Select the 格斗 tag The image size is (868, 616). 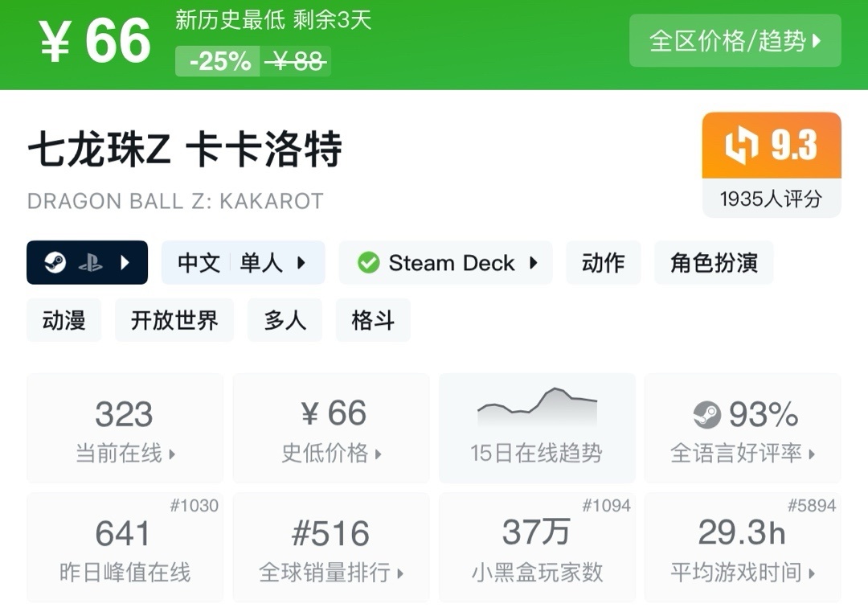click(373, 320)
